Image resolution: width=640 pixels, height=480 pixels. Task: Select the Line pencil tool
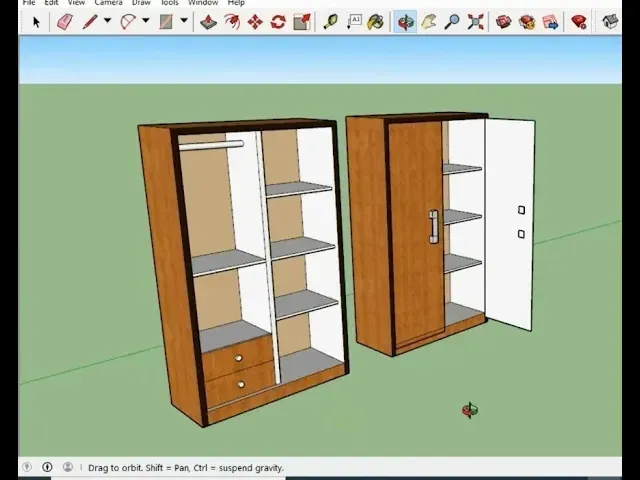coord(90,21)
